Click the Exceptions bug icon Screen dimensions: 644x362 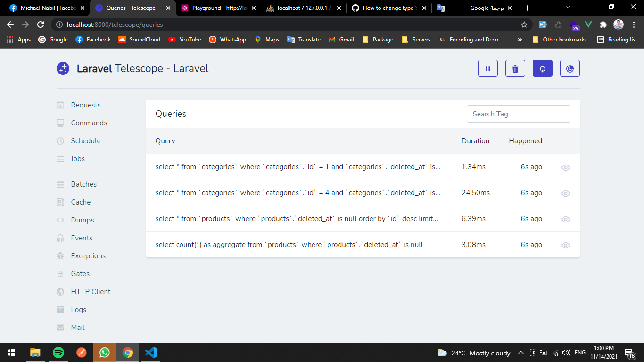tap(60, 256)
